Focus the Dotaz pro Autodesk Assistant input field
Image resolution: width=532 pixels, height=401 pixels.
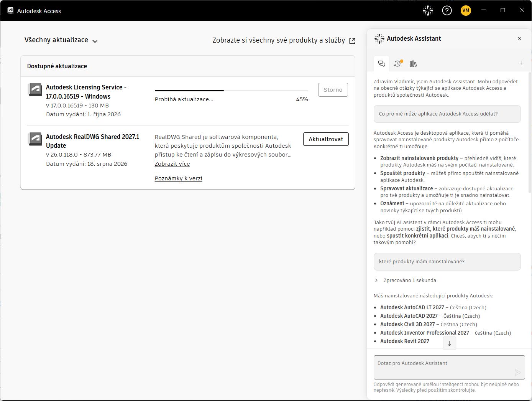coord(449,367)
